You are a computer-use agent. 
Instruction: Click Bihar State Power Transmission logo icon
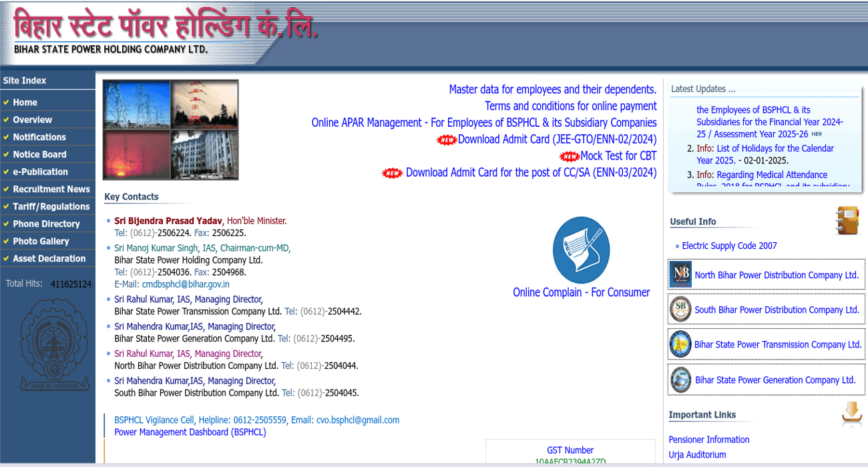pos(680,345)
